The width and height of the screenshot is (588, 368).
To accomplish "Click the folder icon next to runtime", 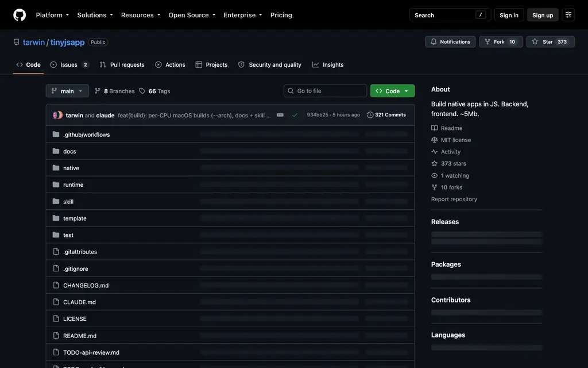I will point(56,185).
